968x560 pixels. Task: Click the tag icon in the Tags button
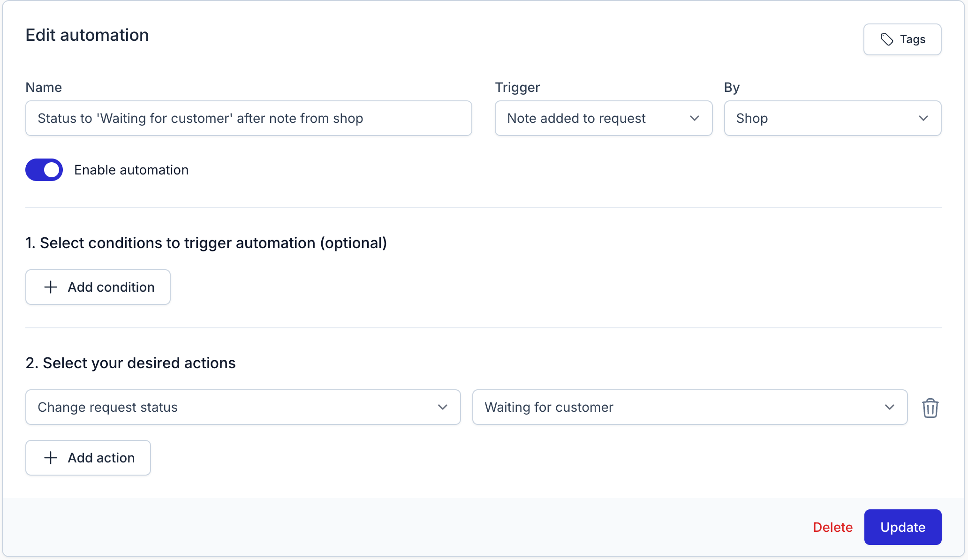(886, 39)
